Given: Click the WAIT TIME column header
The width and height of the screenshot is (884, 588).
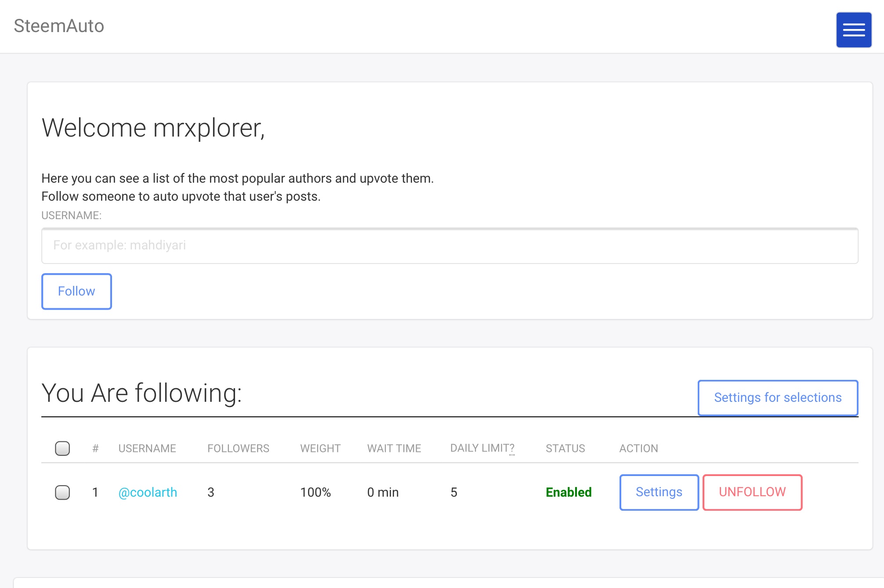Looking at the screenshot, I should click(x=394, y=448).
